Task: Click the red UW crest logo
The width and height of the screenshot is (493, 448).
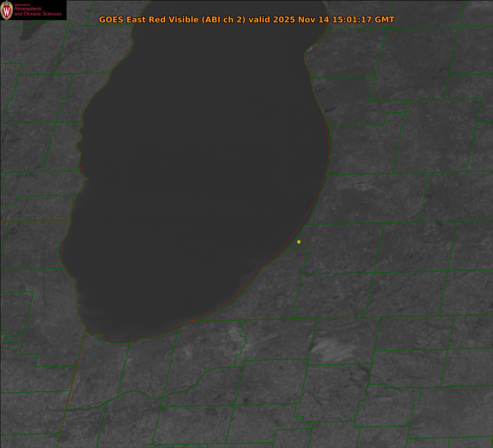Action: [7, 10]
